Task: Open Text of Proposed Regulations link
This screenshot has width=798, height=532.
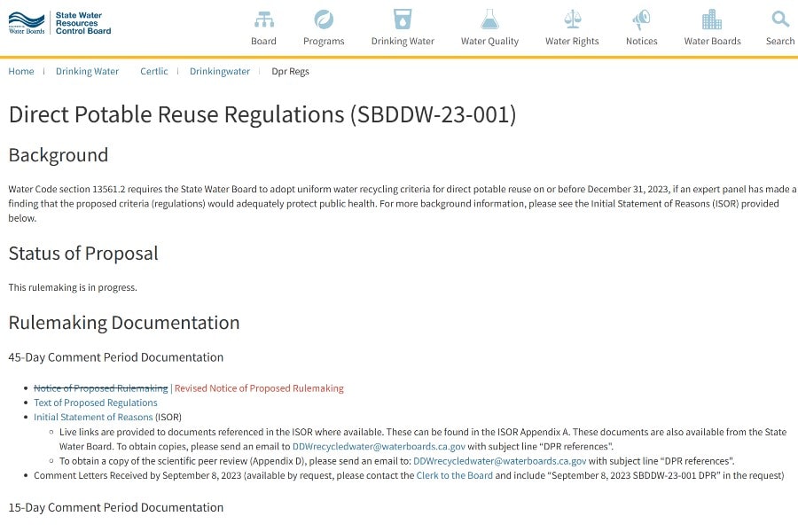Action: click(96, 403)
